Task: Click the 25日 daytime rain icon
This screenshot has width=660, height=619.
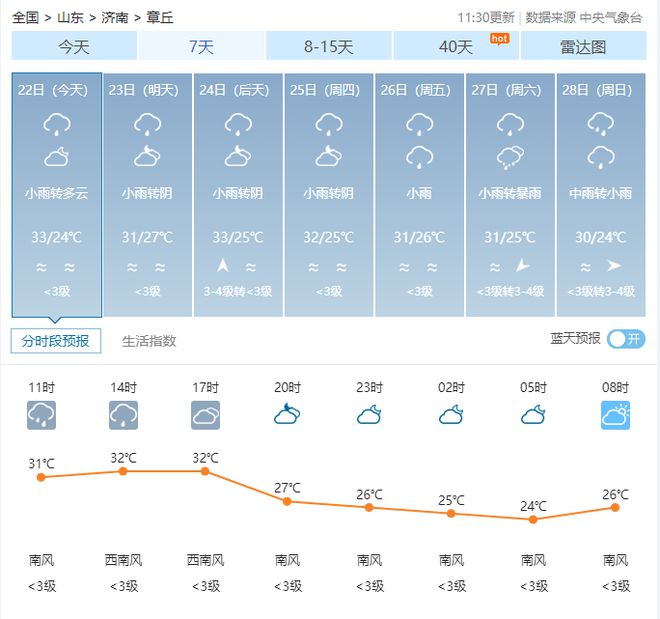Action: click(329, 124)
